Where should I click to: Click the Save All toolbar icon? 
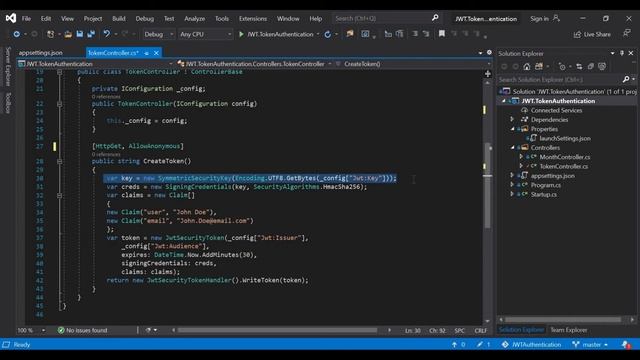coord(91,34)
